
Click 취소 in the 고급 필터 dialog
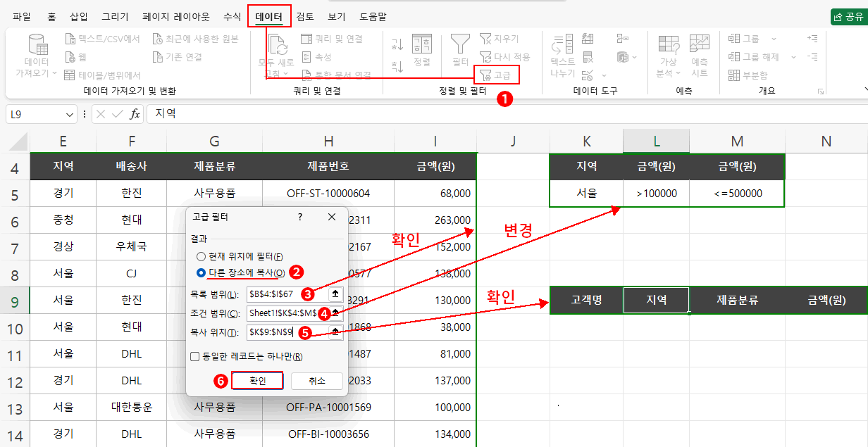coord(317,381)
